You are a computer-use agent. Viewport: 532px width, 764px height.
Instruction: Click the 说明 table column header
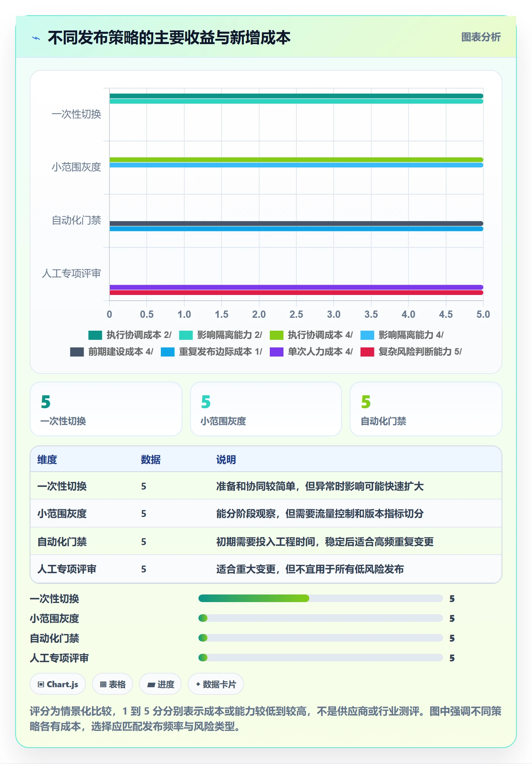coord(226,460)
